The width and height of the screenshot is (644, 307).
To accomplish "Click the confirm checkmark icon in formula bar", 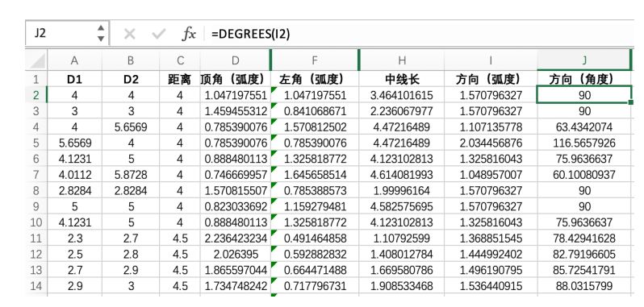I will tap(158, 34).
